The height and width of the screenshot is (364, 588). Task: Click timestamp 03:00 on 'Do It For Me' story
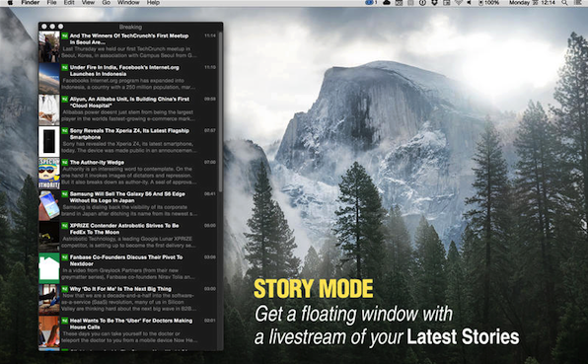[210, 289]
